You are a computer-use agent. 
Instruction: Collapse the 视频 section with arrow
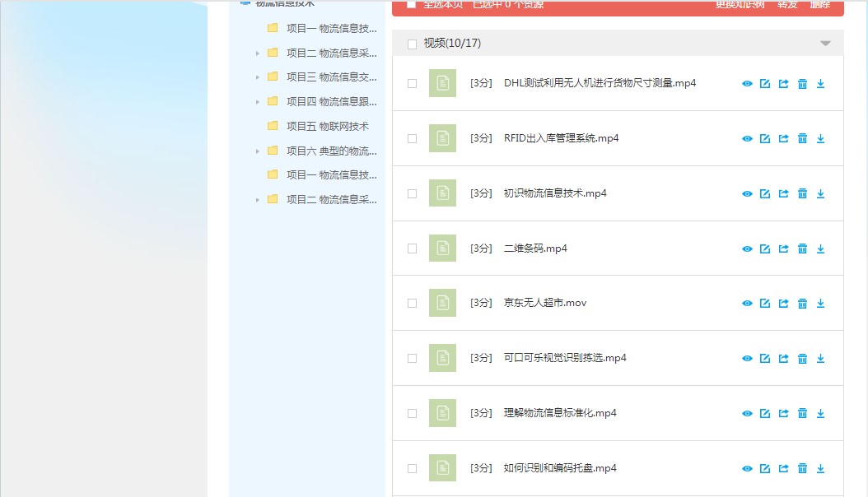[825, 44]
